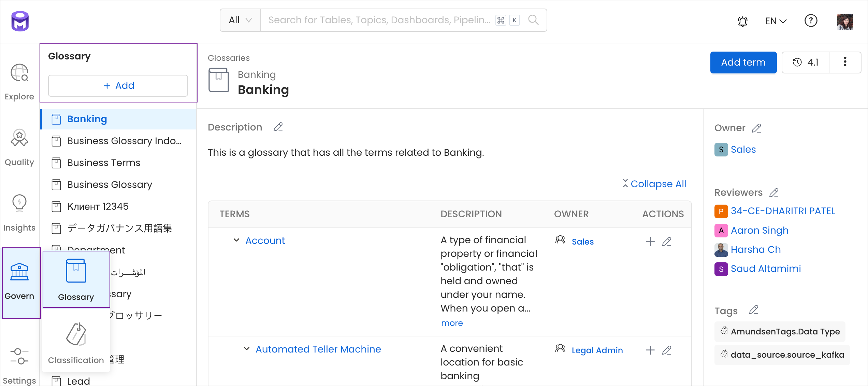This screenshot has height=386, width=868.
Task: Open the Sales owner in right panel
Action: click(x=743, y=149)
